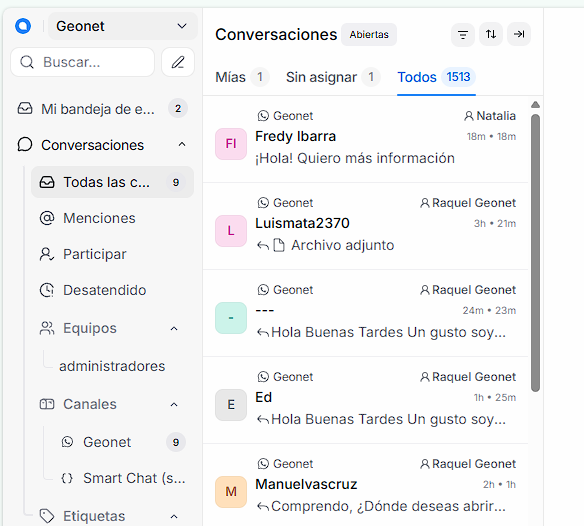
Task: Open the Ed conversation
Action: (365, 400)
